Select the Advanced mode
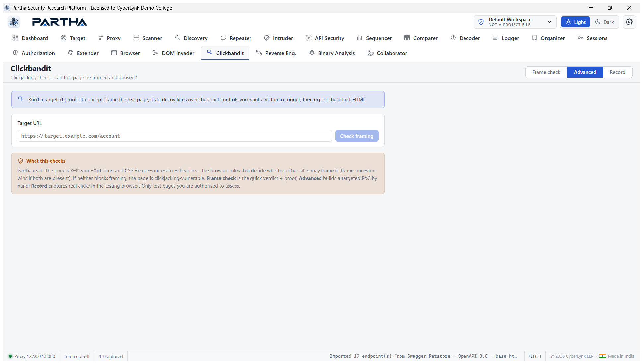 pos(585,72)
